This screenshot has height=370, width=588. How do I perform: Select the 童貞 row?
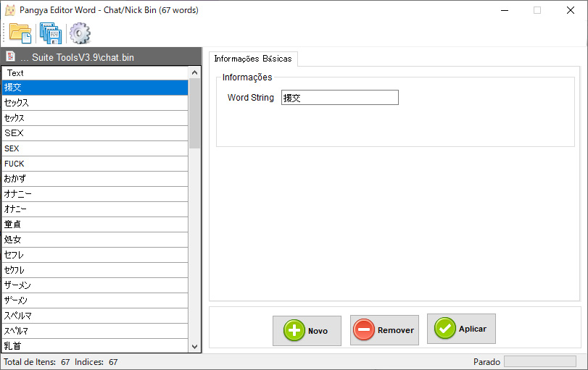click(95, 224)
